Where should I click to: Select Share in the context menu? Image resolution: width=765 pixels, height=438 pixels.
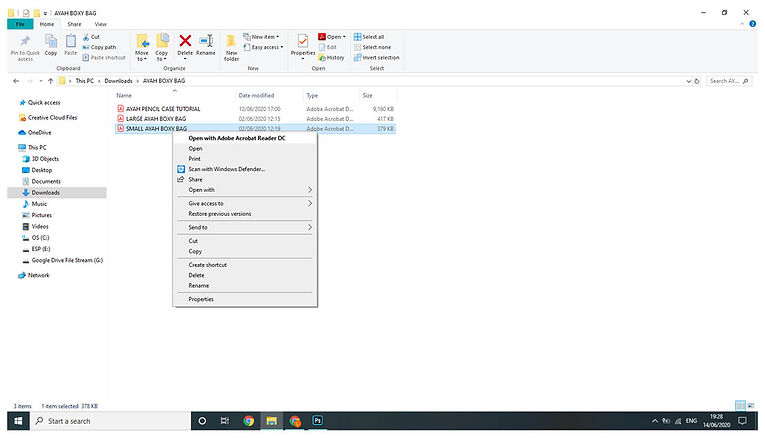pos(244,179)
